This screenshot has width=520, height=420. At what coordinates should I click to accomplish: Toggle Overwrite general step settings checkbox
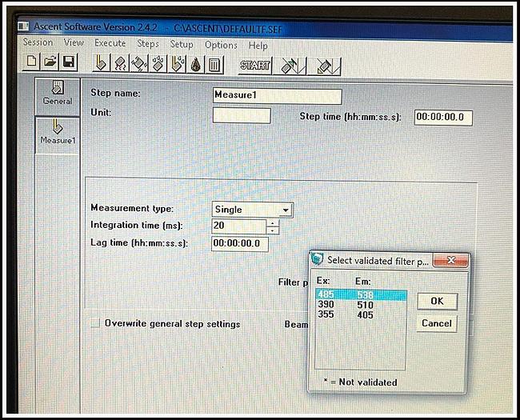click(x=95, y=322)
